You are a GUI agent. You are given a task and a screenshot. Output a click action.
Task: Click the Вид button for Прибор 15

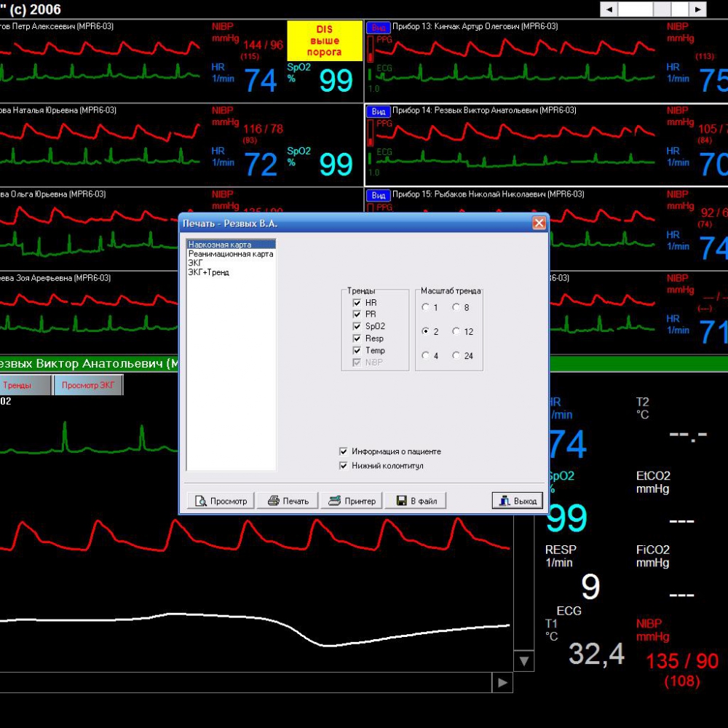click(378, 195)
